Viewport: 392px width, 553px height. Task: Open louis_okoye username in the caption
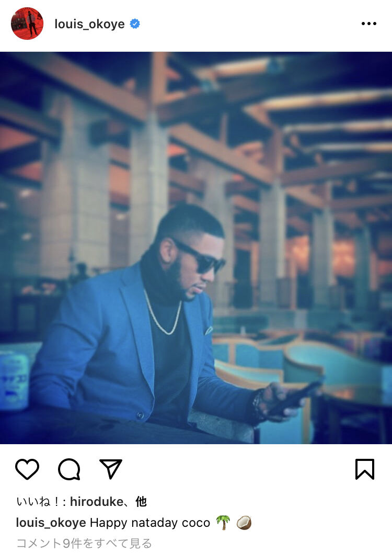[51, 523]
